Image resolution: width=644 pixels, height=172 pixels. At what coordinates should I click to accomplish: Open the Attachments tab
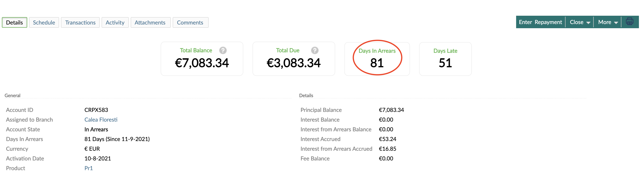tap(150, 22)
